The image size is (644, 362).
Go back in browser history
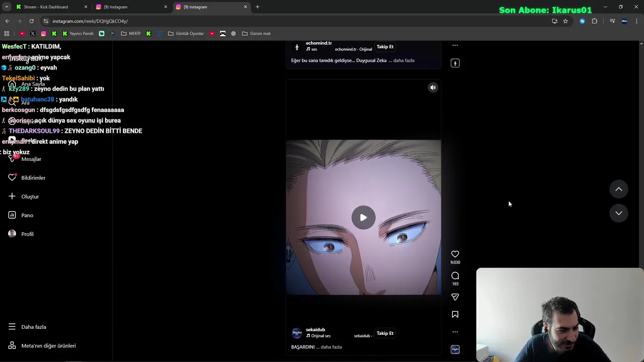[7, 21]
